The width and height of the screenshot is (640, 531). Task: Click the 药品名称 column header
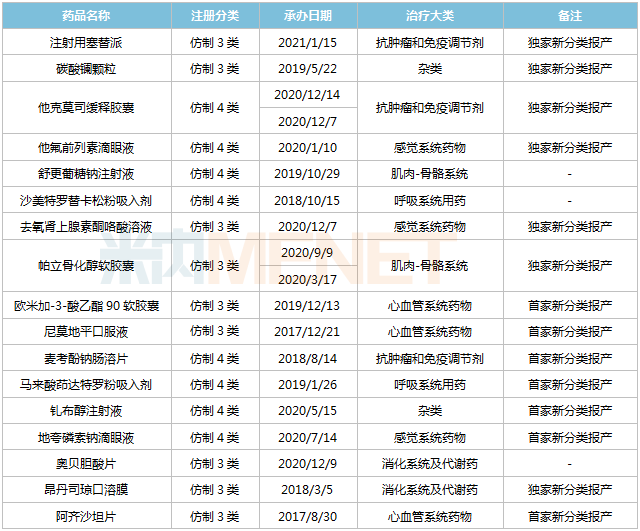tap(85, 16)
